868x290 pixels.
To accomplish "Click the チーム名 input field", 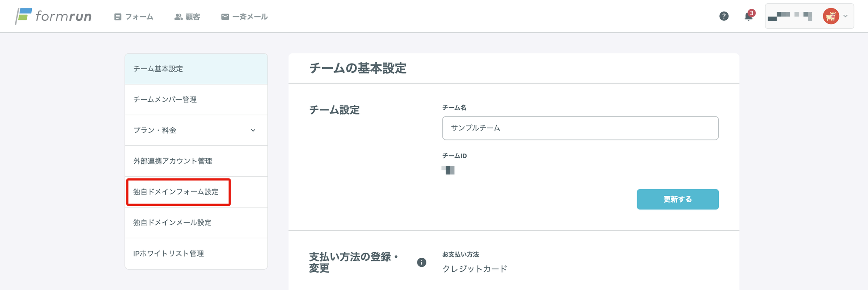I will [580, 128].
